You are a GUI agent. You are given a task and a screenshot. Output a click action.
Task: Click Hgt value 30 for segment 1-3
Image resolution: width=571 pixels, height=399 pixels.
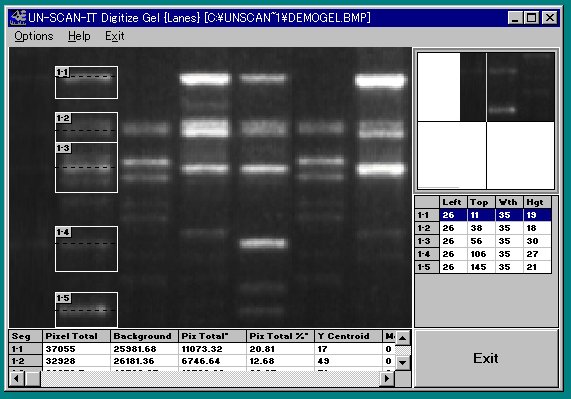537,241
